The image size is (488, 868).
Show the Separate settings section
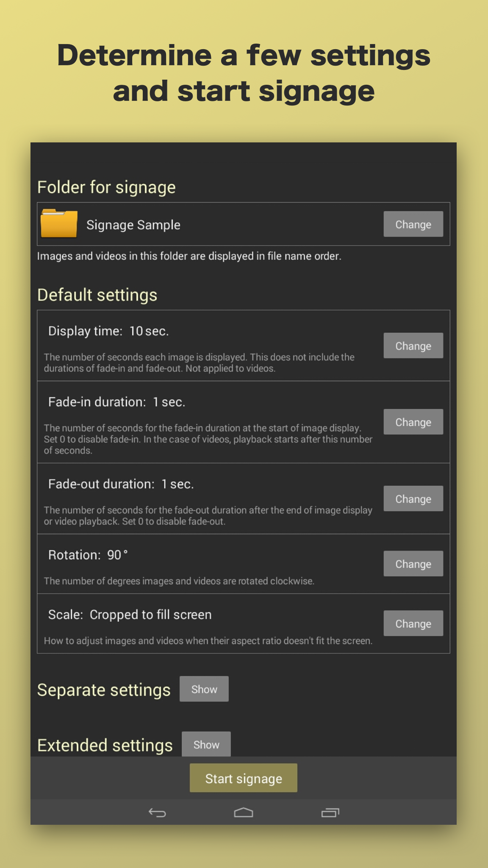204,689
